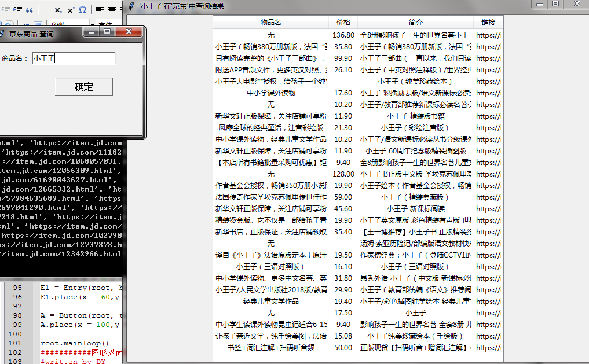589x364 pixels.
Task: Insert a blockquote with the quote icon
Action: 30,10
